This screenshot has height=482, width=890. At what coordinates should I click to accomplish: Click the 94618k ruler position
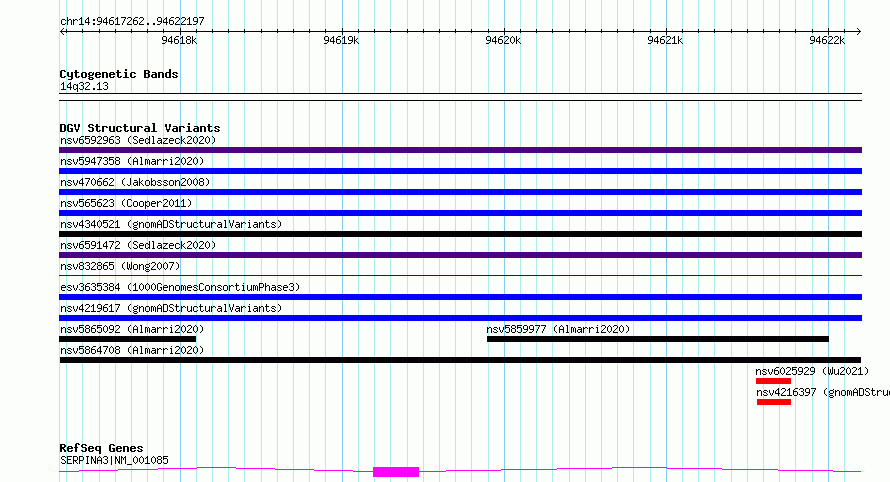pos(179,40)
